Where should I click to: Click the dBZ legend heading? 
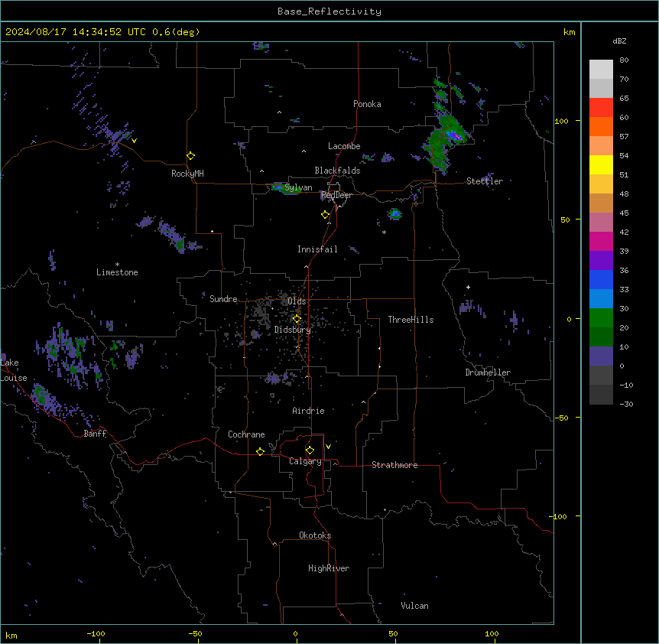click(619, 41)
